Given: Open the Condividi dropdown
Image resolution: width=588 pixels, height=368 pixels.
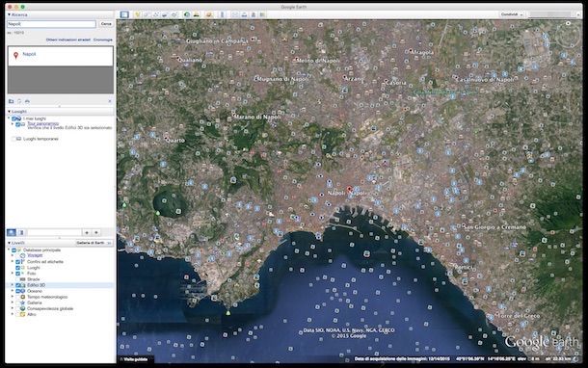Looking at the screenshot, I should [x=512, y=14].
